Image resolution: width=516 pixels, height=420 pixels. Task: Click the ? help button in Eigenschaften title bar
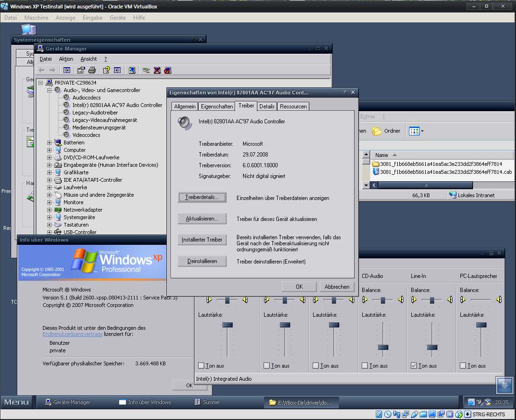[344, 93]
